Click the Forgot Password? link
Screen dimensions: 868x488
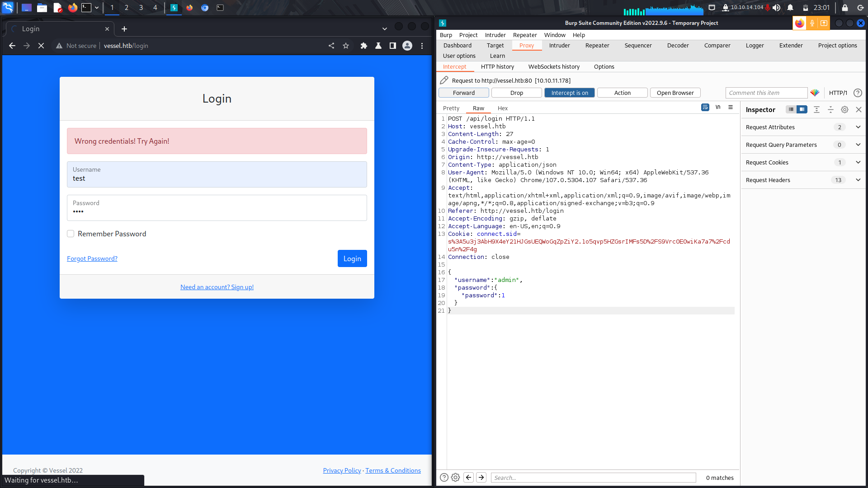pyautogui.click(x=92, y=258)
